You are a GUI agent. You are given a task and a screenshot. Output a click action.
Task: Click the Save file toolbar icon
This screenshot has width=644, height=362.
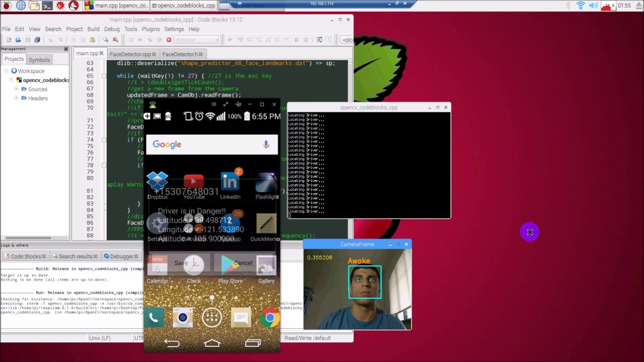point(28,40)
